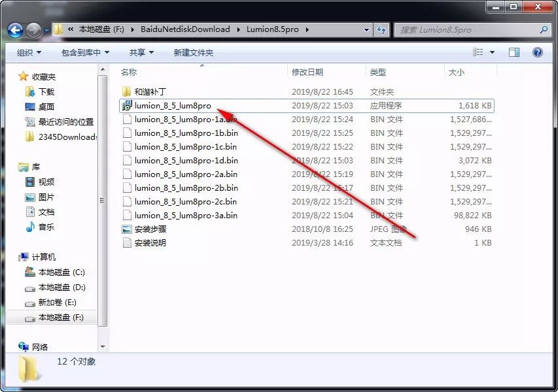The image size is (558, 392).
Task: Select the lumion_8_5_lum8pro-2c.bin file icon
Action: coord(127,201)
